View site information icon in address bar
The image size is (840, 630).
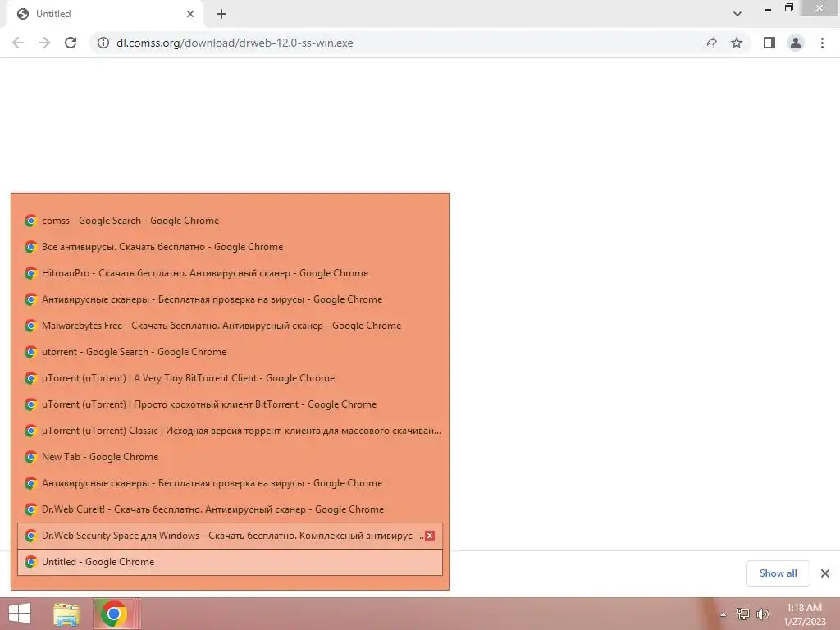click(103, 43)
